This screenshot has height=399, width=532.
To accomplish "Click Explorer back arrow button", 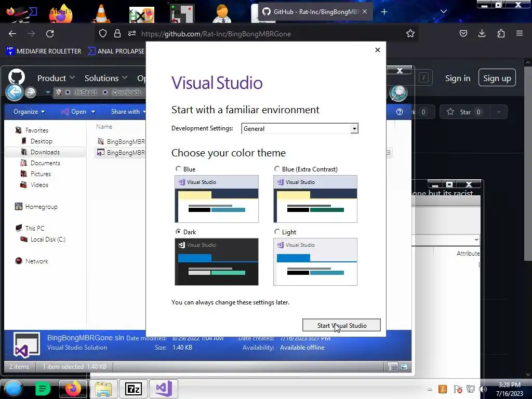I will tap(14, 92).
